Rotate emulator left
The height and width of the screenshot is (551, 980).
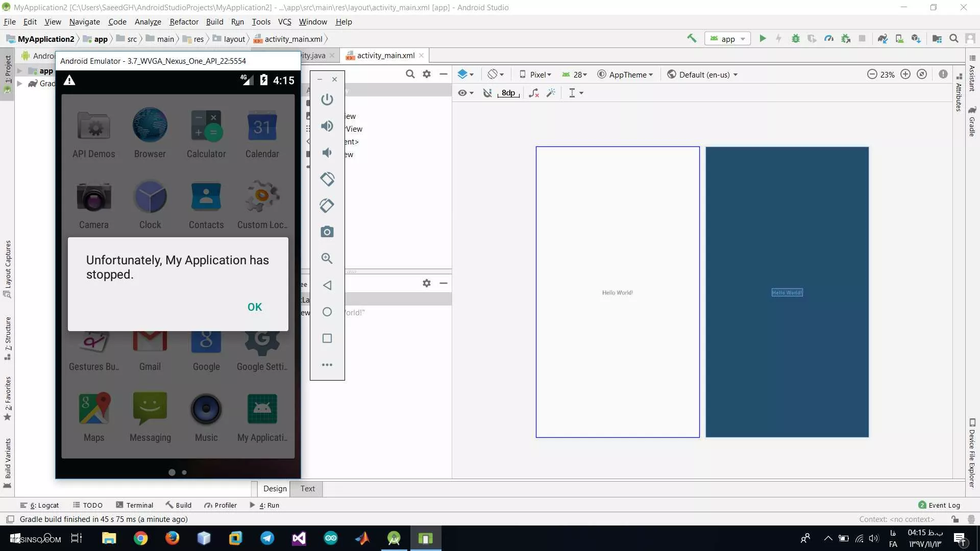pos(327,179)
